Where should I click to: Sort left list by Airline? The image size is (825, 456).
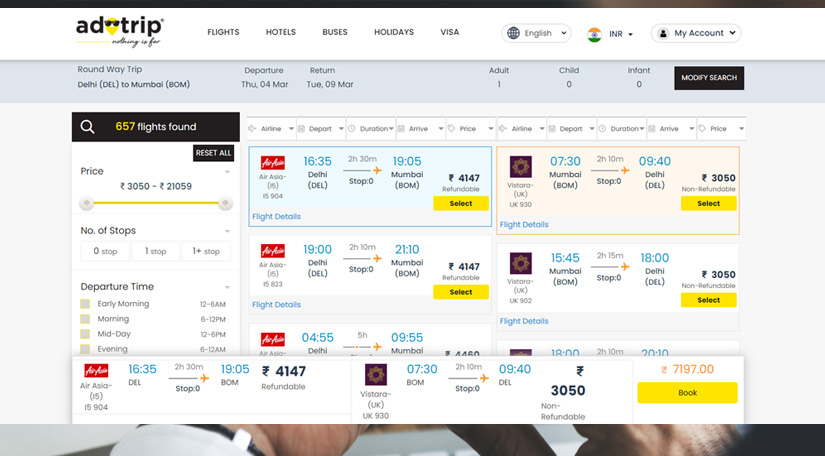coord(271,128)
